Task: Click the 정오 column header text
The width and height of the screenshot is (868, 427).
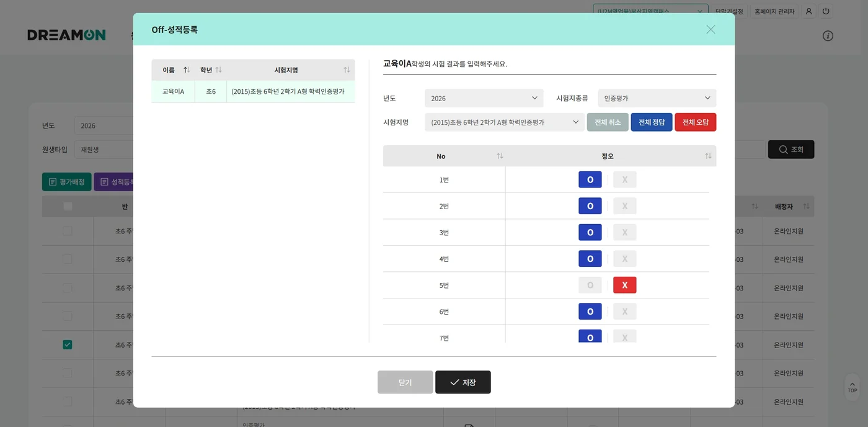Action: pos(608,156)
